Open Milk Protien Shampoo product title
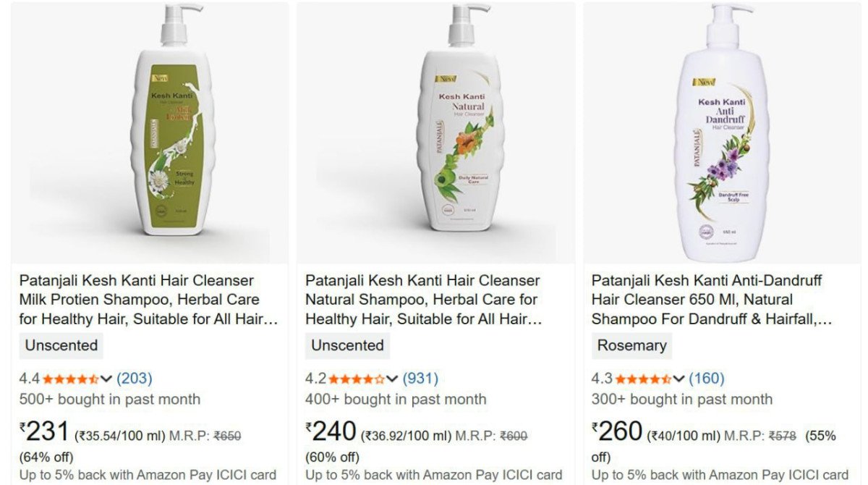The height and width of the screenshot is (485, 868). coord(148,300)
